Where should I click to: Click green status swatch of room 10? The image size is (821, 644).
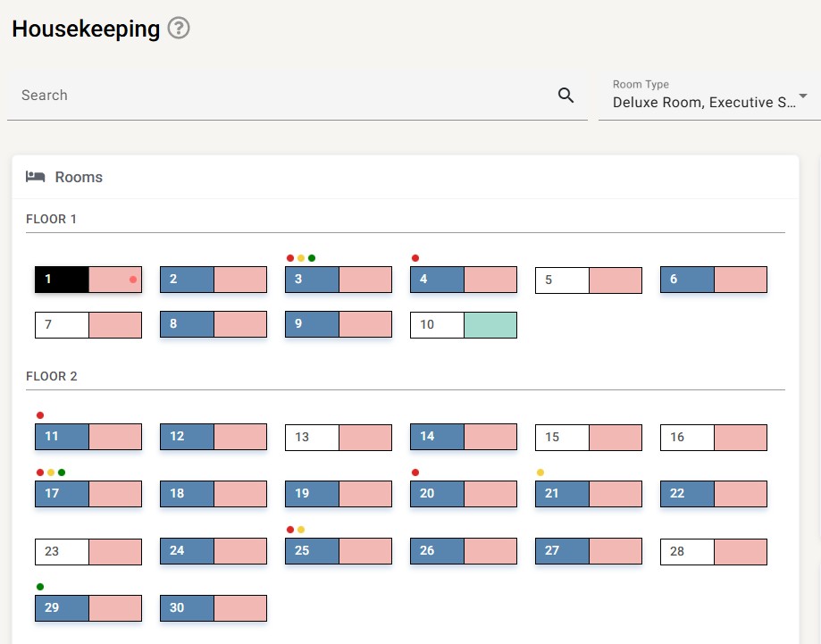pos(490,324)
